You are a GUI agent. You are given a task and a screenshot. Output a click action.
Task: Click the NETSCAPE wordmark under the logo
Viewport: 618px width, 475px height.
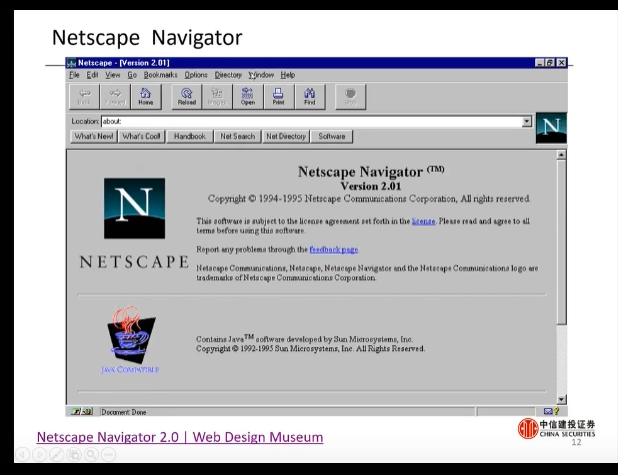[x=134, y=262]
